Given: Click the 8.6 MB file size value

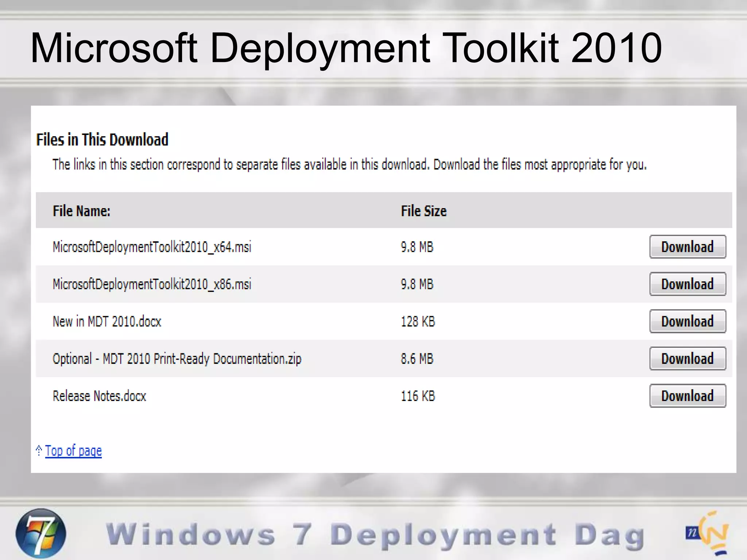Looking at the screenshot, I should tap(417, 359).
